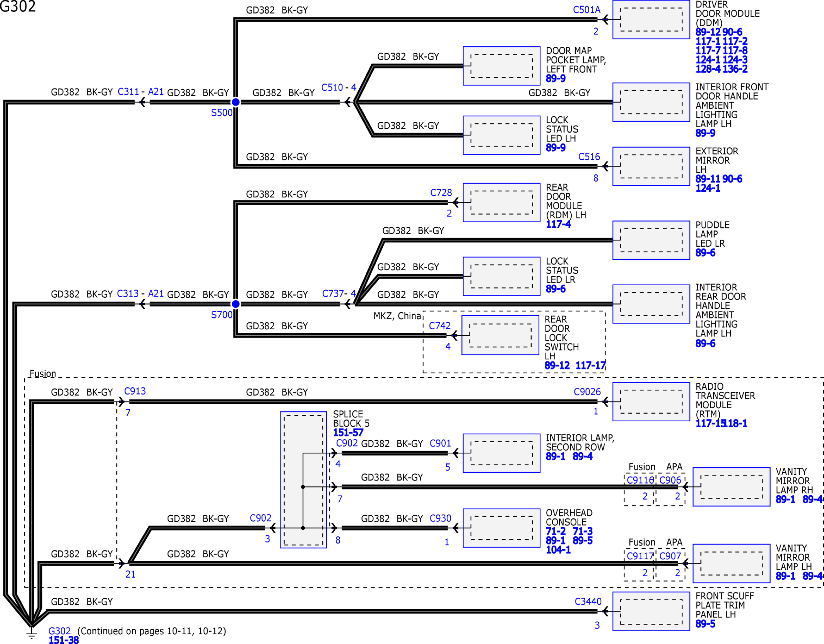Screen dimensions: 824x644
Task: Open page 117-4 under Rear Door Module
Action: tap(558, 225)
